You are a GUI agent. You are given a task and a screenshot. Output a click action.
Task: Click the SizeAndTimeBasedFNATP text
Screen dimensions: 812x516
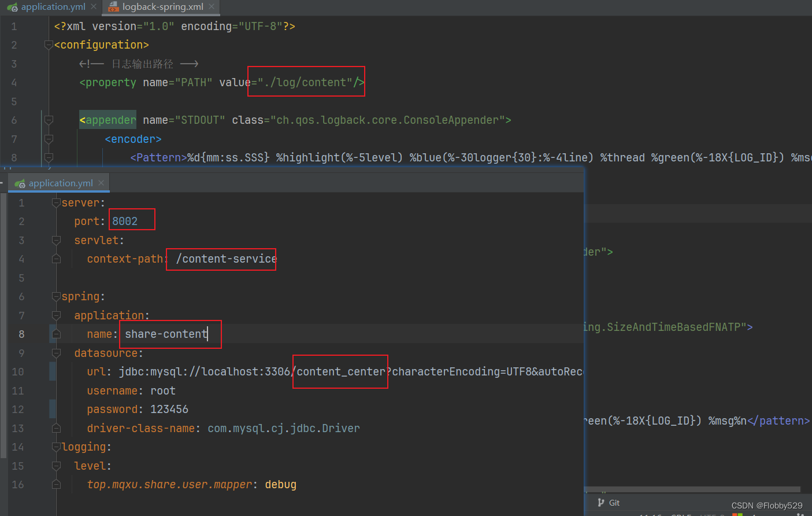(674, 327)
